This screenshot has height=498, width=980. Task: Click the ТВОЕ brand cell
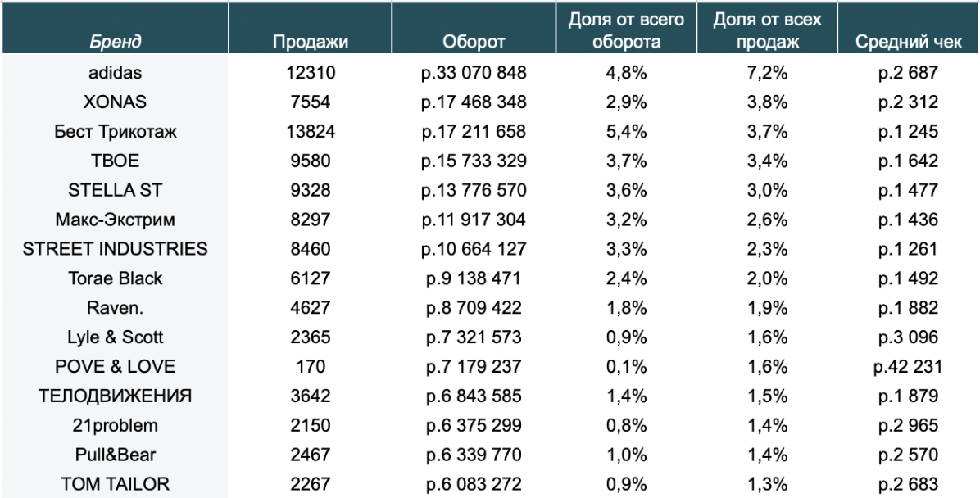pyautogui.click(x=115, y=161)
